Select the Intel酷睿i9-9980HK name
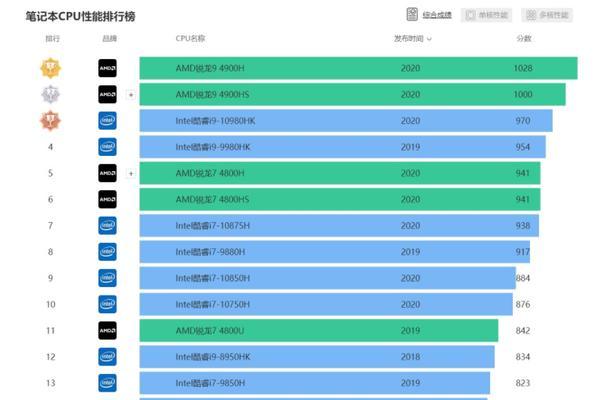The width and height of the screenshot is (604, 400). 213,147
